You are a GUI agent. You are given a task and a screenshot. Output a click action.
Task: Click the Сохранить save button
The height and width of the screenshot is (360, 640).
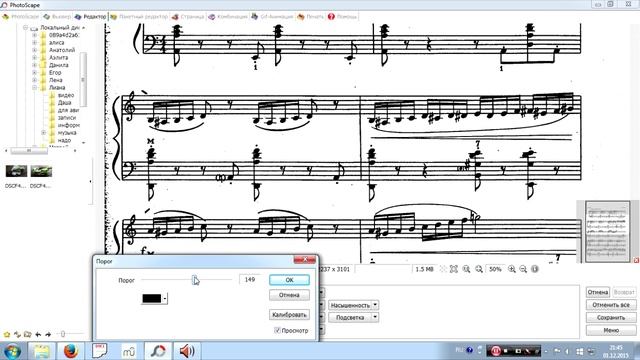pyautogui.click(x=611, y=318)
